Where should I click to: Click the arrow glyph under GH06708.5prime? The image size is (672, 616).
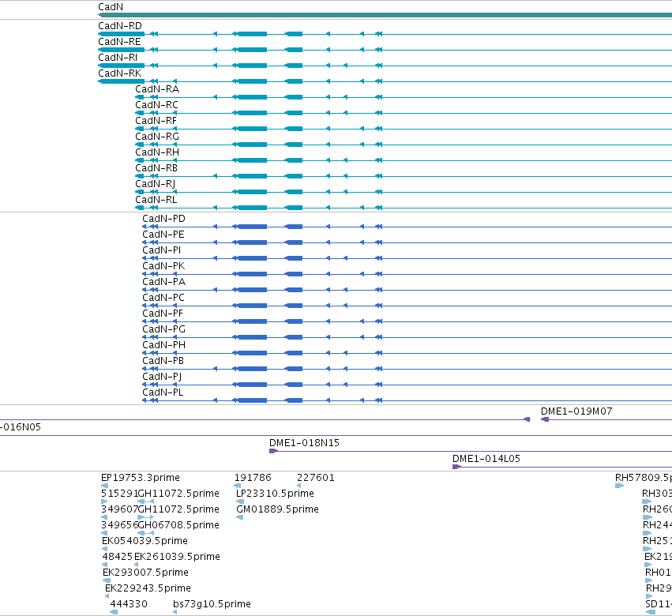pos(146,533)
